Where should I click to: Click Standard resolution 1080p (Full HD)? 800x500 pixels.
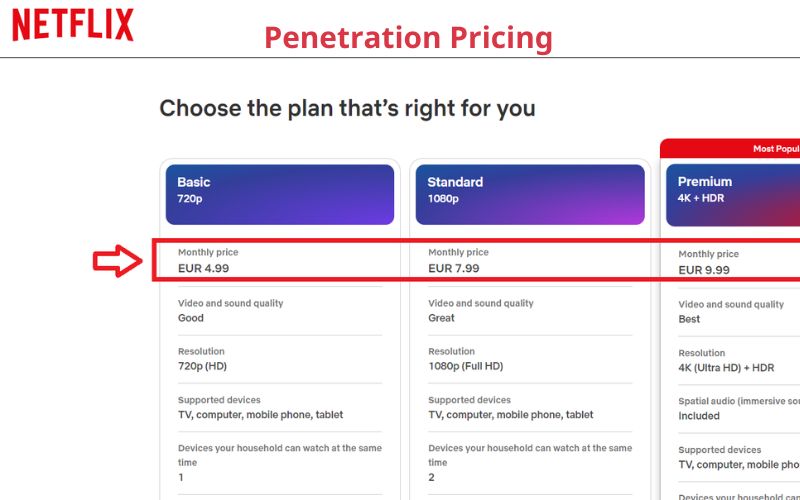[x=465, y=366]
